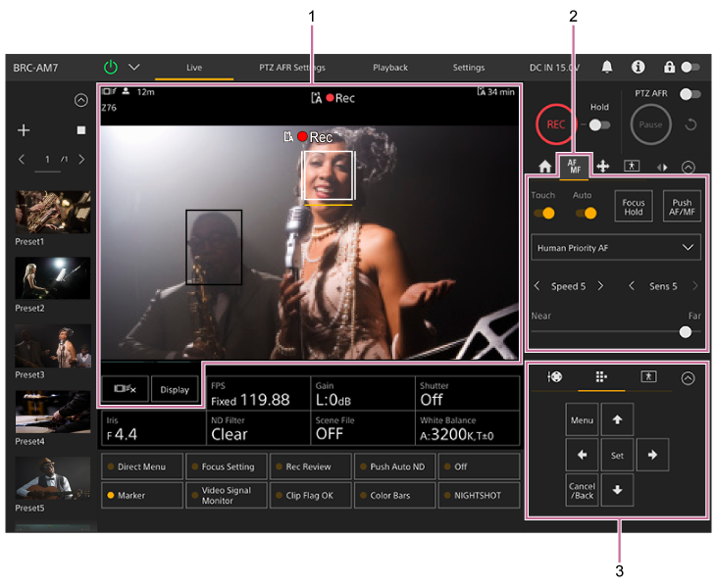Click the green power icon
The width and height of the screenshot is (716, 588).
(111, 68)
